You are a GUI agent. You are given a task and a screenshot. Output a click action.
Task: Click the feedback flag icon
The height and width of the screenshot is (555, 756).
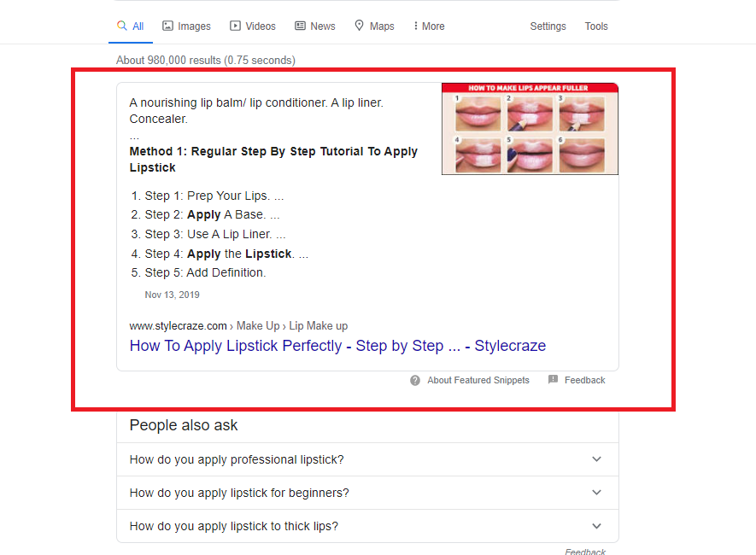pyautogui.click(x=553, y=380)
